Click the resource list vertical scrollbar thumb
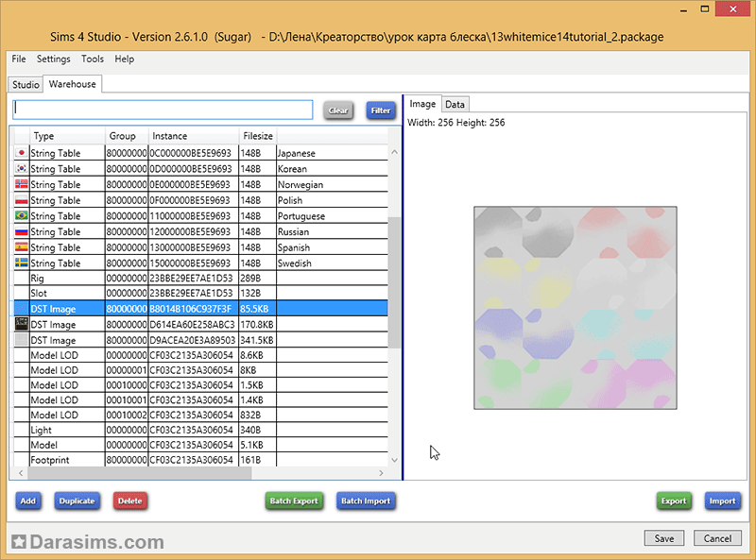The width and height of the screenshot is (756, 560). click(x=394, y=282)
